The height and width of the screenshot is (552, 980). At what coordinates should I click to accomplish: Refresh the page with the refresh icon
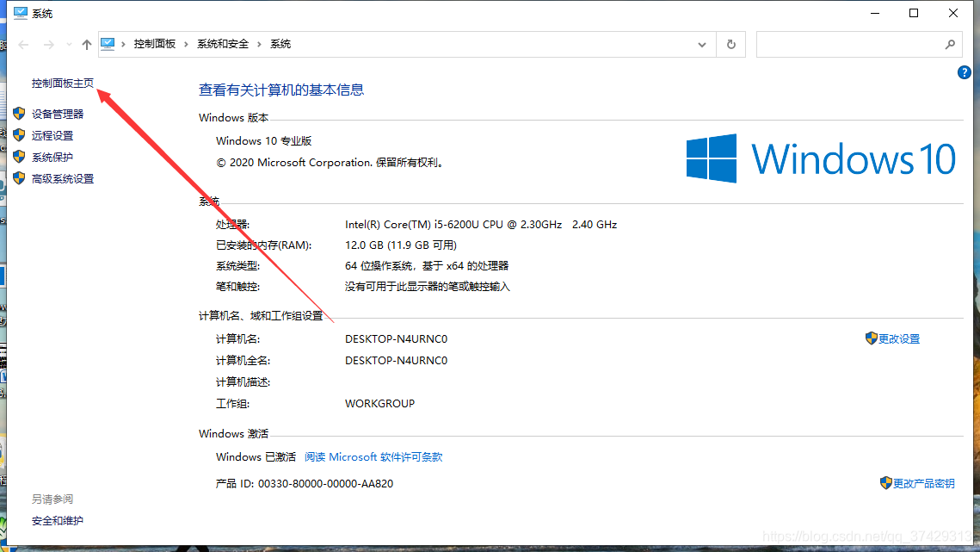point(730,45)
